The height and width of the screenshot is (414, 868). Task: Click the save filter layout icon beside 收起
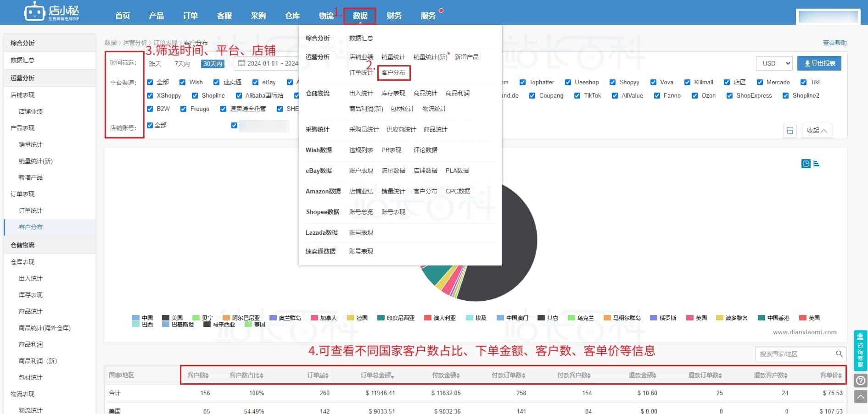tap(790, 131)
